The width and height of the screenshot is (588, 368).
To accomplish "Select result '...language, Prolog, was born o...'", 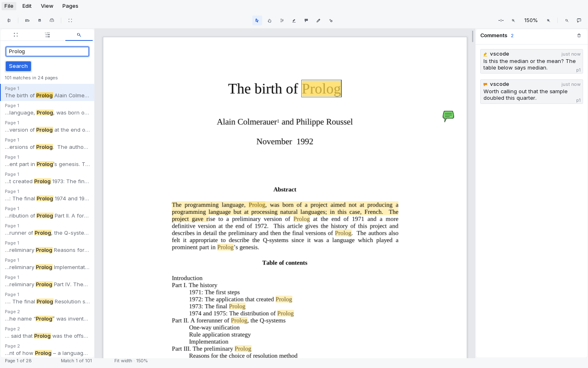I will coord(47,110).
